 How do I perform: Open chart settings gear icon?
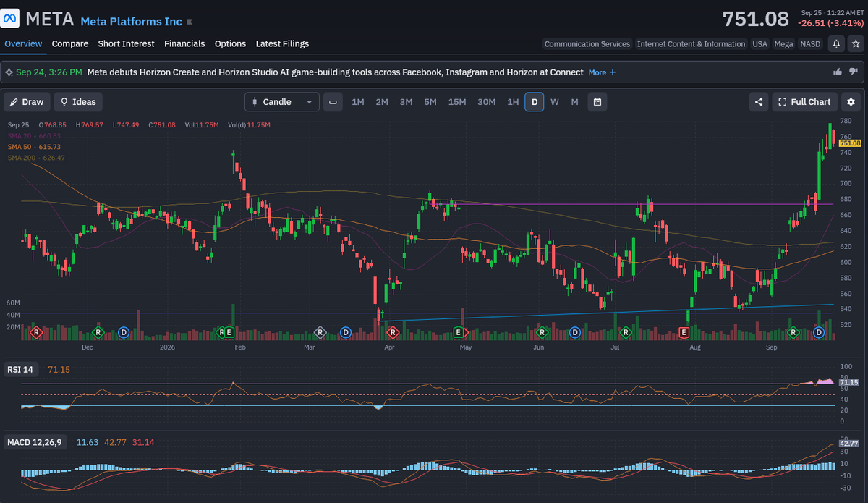(x=851, y=102)
